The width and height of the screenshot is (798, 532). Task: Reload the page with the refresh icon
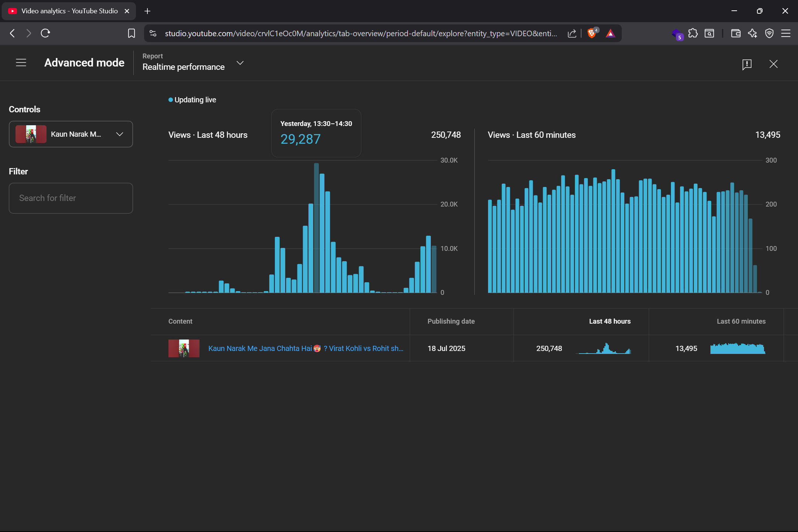[x=45, y=33]
